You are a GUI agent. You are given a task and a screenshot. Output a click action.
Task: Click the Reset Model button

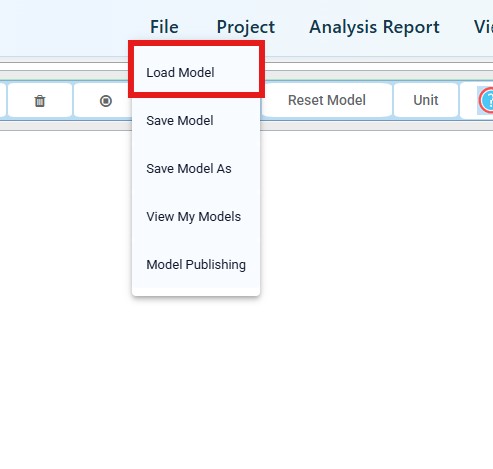click(x=327, y=100)
